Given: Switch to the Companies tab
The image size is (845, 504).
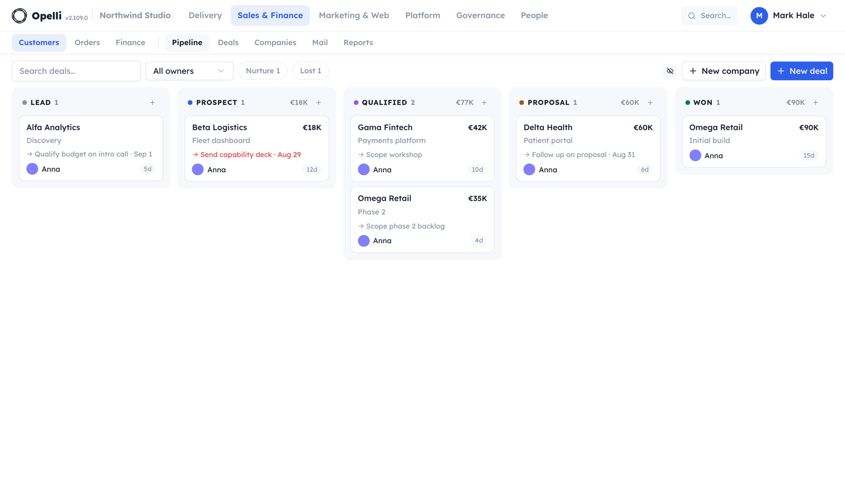Looking at the screenshot, I should click(x=275, y=43).
